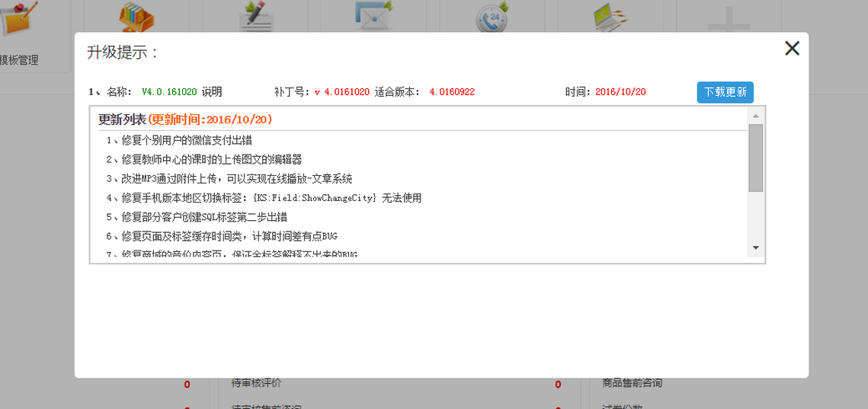The image size is (868, 409).
Task: Click the 下载更新 button
Action: pos(725,92)
